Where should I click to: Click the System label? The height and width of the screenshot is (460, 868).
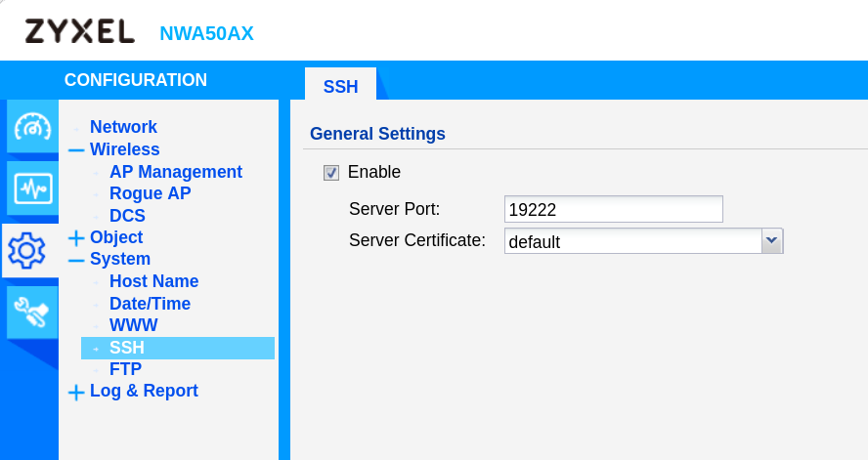(120, 259)
